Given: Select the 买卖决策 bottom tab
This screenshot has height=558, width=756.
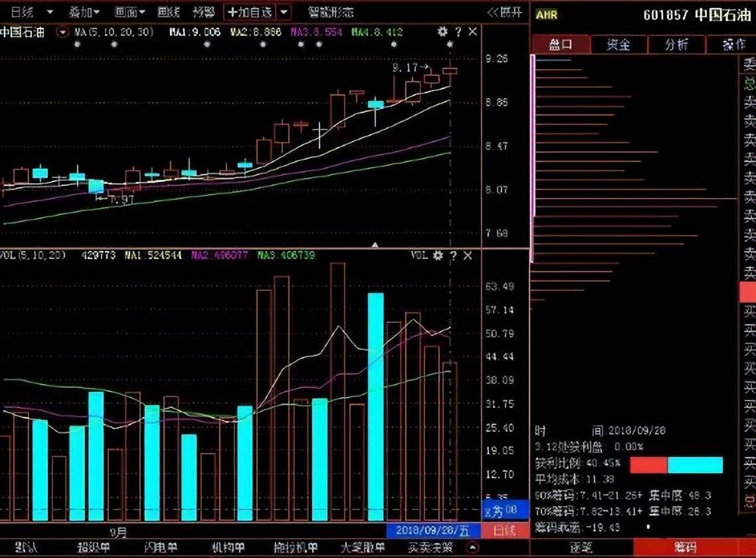Looking at the screenshot, I should 430,547.
